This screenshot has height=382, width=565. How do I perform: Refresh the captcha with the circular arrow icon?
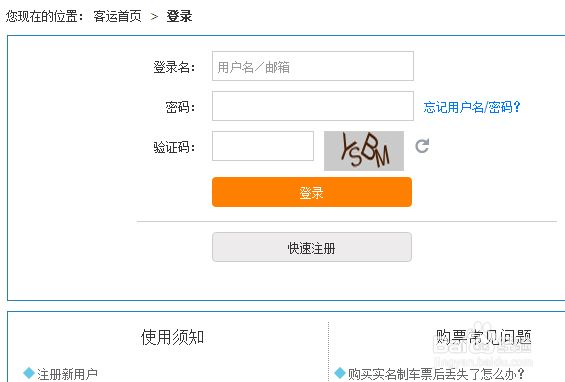coord(422,146)
